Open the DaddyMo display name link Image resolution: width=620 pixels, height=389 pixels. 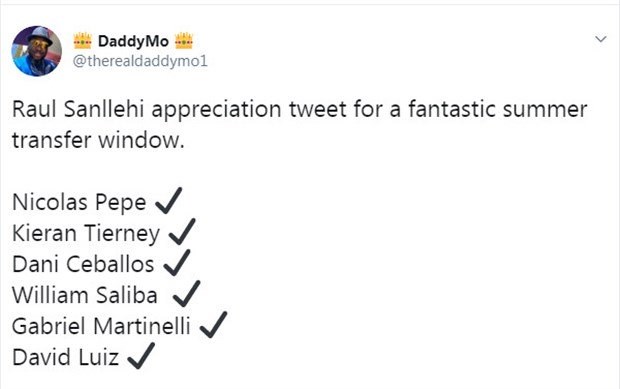(133, 41)
